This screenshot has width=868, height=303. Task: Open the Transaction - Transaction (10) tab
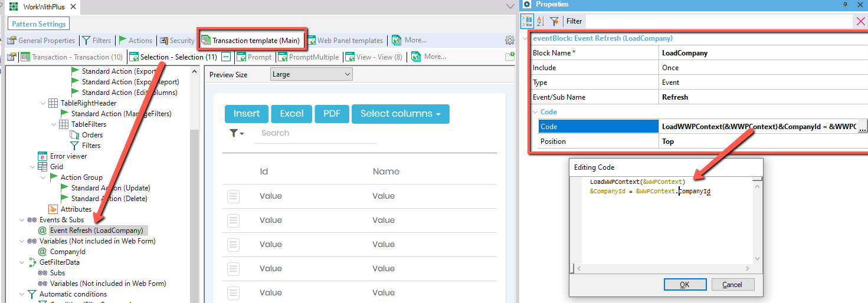71,57
